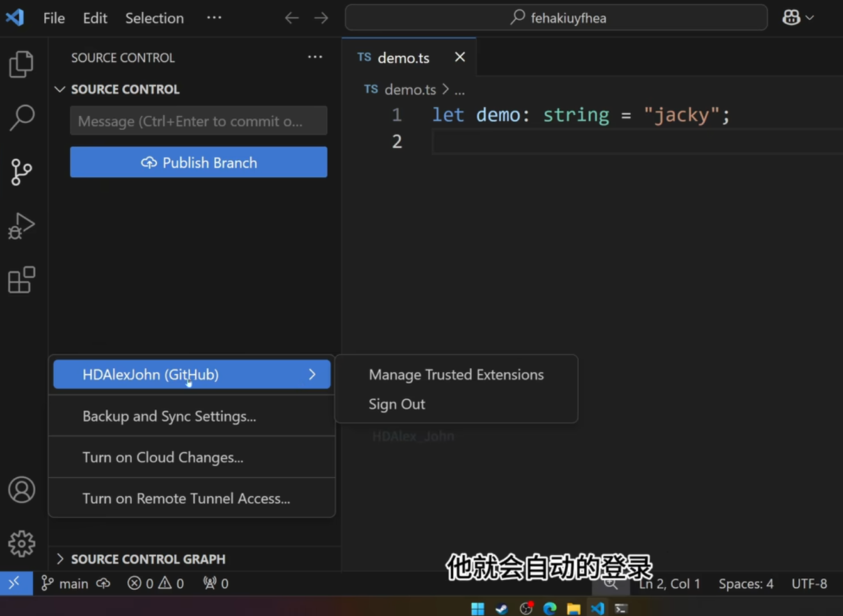Click the fehakiuyfhea command center search
Viewport: 843px width, 616px height.
coord(556,18)
